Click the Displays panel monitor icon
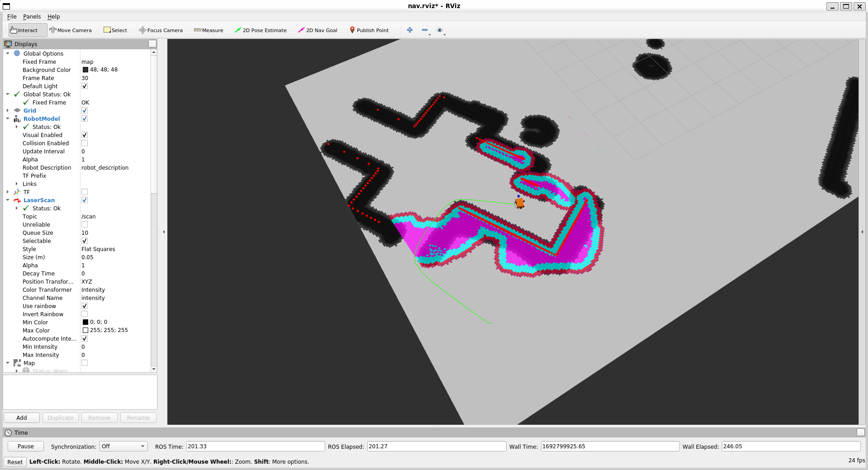Screen dimensions: 868x470 point(8,44)
